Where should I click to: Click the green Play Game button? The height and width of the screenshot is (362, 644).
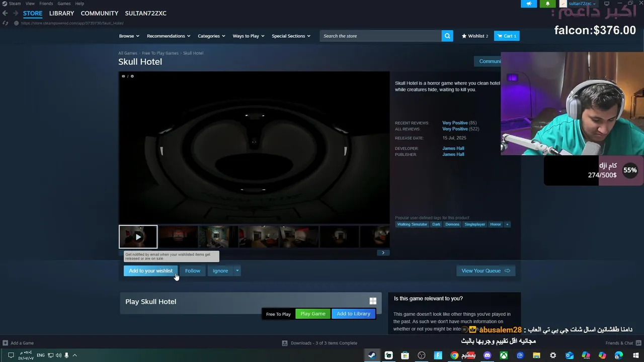point(313,314)
